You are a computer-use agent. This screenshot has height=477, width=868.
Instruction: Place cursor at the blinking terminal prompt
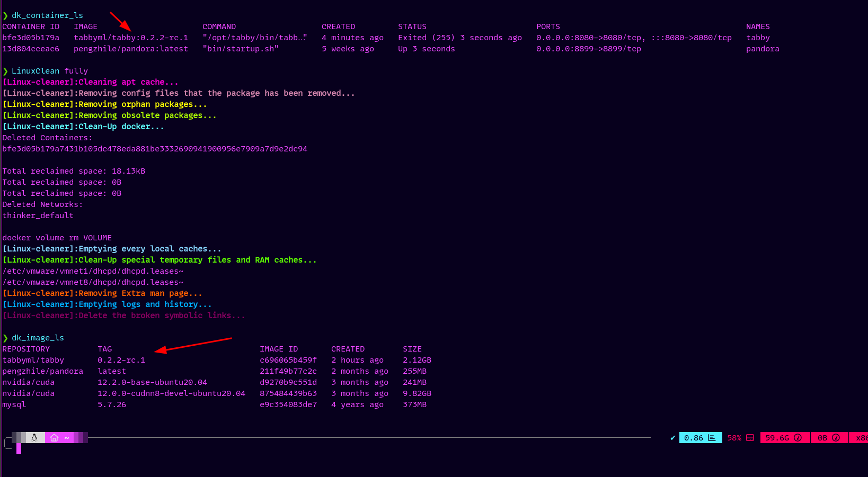[19, 447]
